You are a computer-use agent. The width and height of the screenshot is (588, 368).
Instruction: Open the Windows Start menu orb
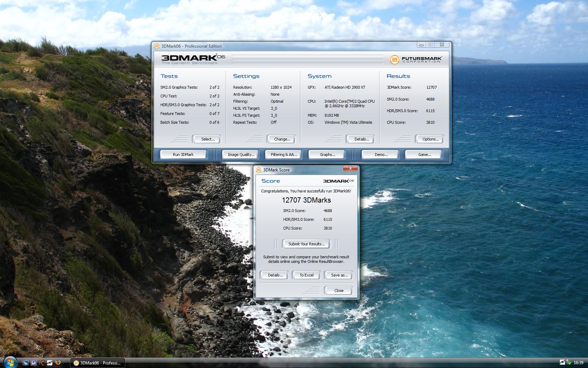9,362
